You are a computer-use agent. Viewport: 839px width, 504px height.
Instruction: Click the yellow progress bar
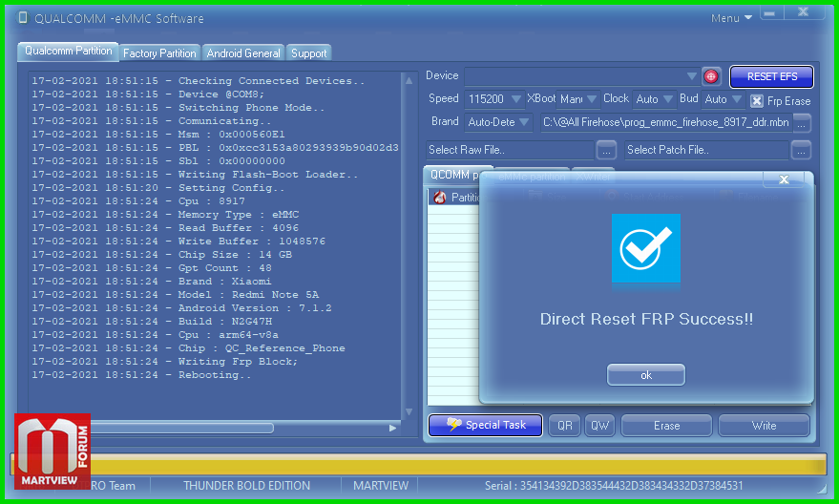418,464
